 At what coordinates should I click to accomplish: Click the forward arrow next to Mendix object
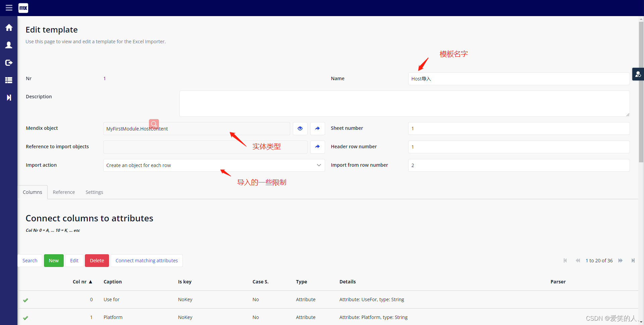tap(317, 128)
